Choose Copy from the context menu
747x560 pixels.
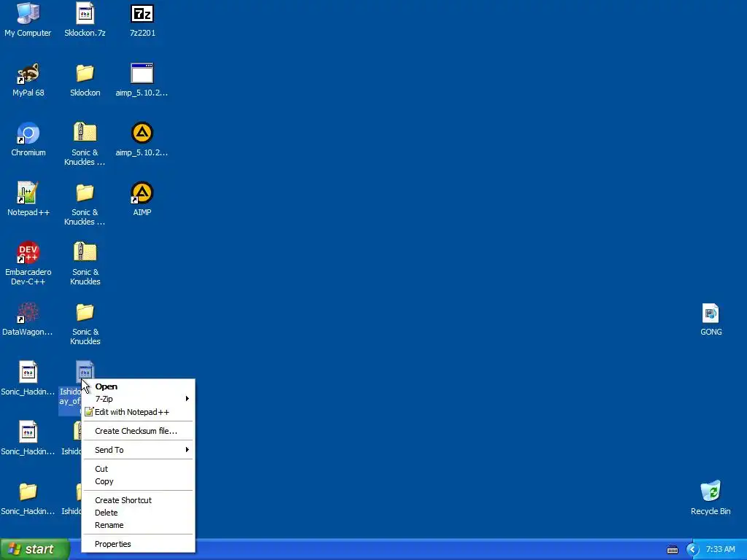click(138, 481)
